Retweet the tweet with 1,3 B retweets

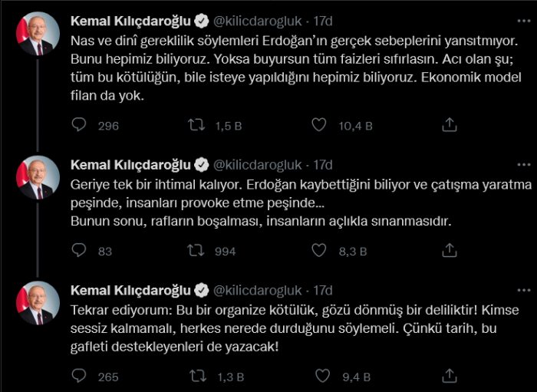pyautogui.click(x=198, y=376)
